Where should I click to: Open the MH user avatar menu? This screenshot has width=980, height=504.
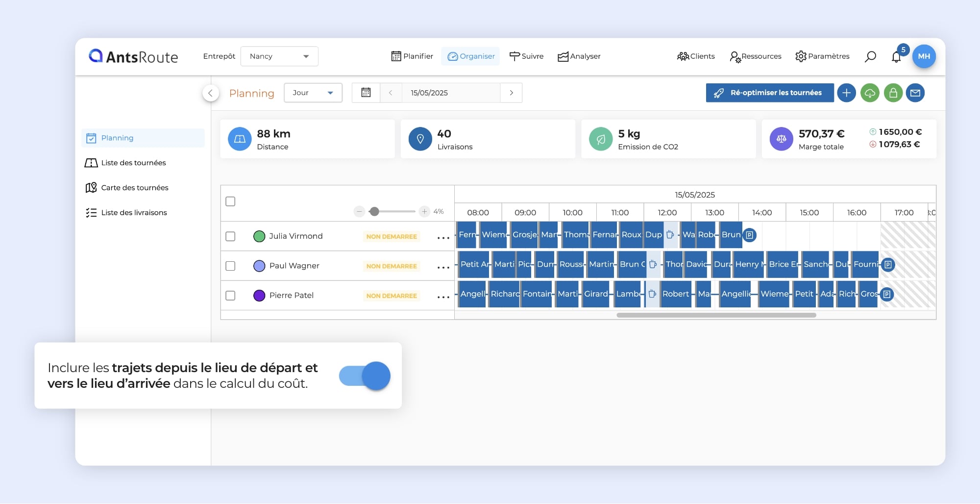(924, 56)
